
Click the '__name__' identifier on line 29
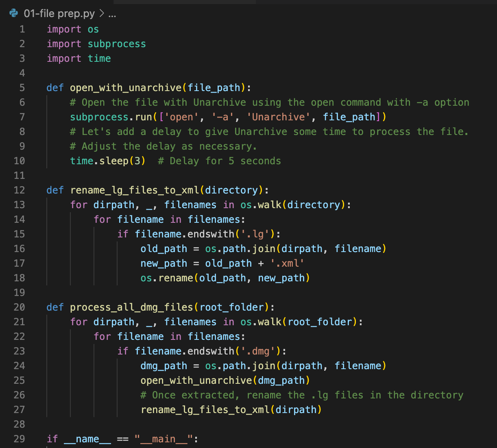tap(87, 439)
